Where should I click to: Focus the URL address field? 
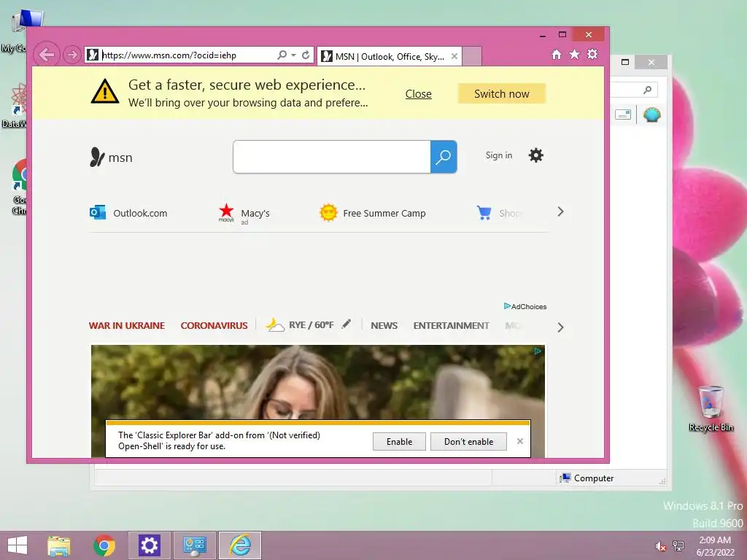pyautogui.click(x=187, y=55)
